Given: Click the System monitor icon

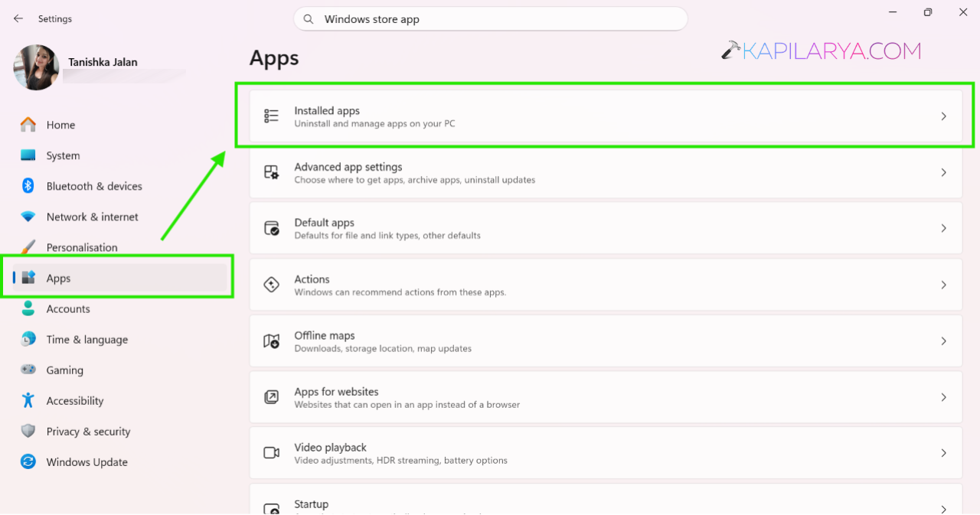Looking at the screenshot, I should point(28,155).
